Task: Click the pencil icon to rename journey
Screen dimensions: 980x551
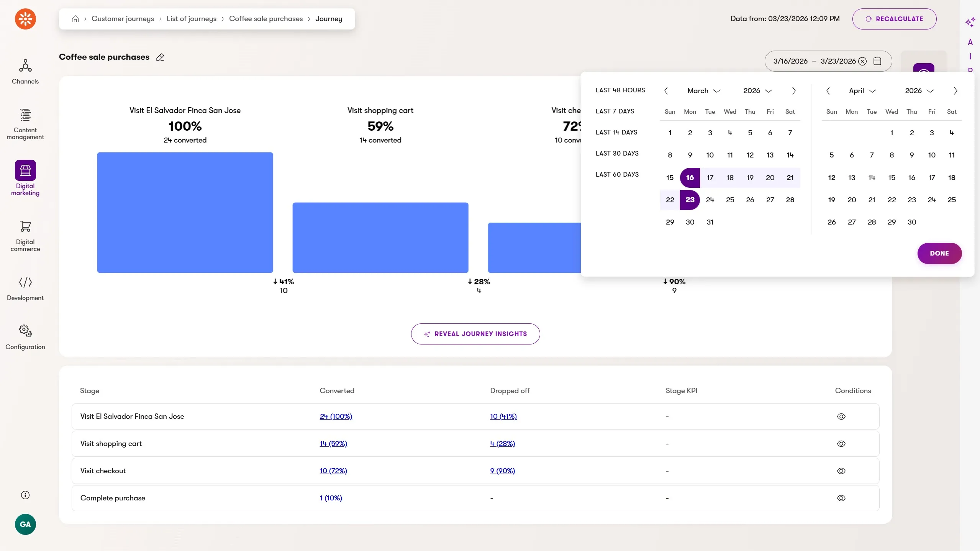Action: [x=160, y=57]
